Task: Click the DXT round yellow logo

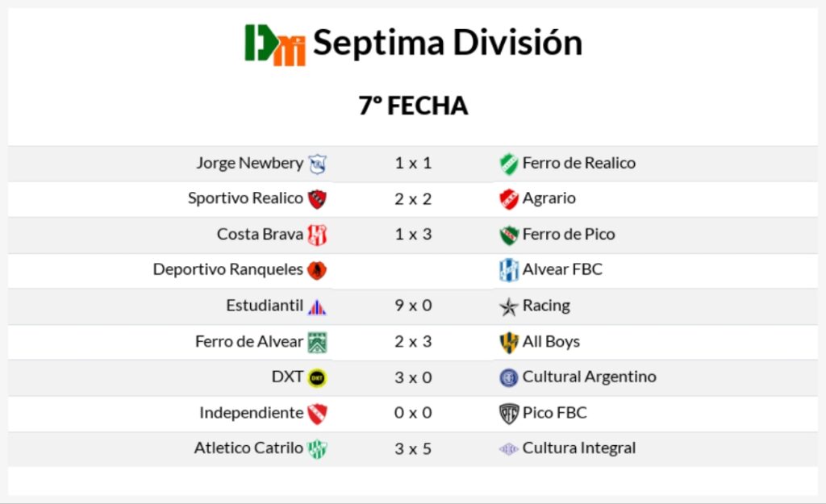Action: (x=317, y=377)
